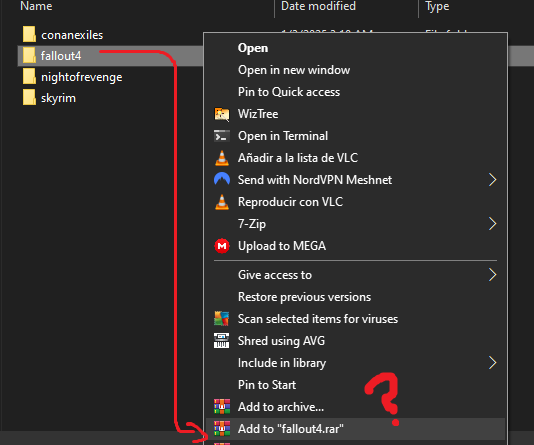This screenshot has height=445, width=534.
Task: Expand the Send with NordVPN Meshnet arrow
Action: [492, 180]
